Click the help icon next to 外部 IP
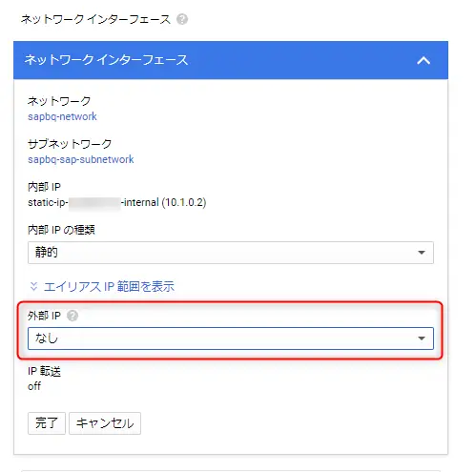This screenshot has height=472, width=476. pos(72,316)
